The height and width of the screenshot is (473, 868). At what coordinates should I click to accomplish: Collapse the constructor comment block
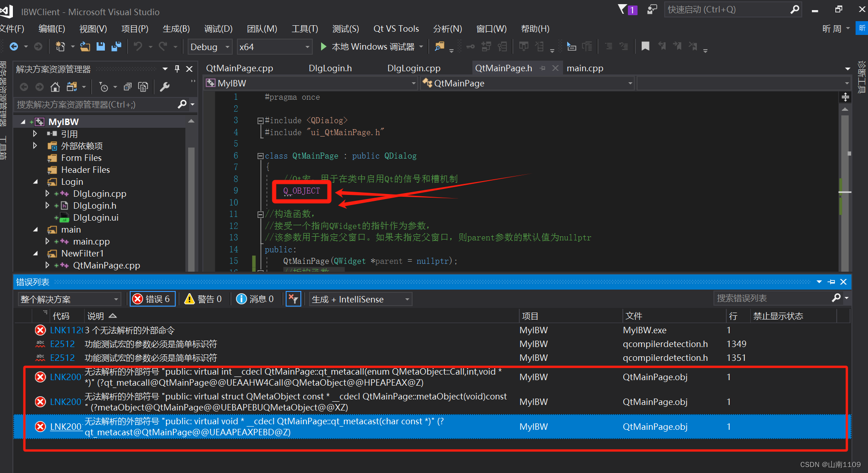click(x=260, y=214)
